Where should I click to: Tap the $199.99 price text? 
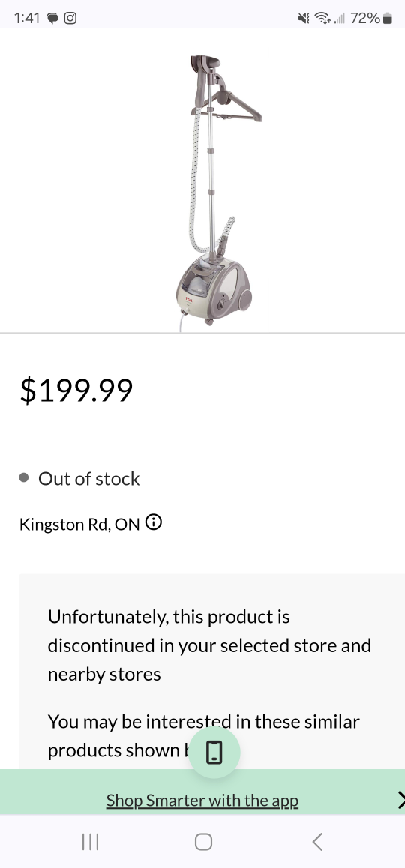point(76,391)
